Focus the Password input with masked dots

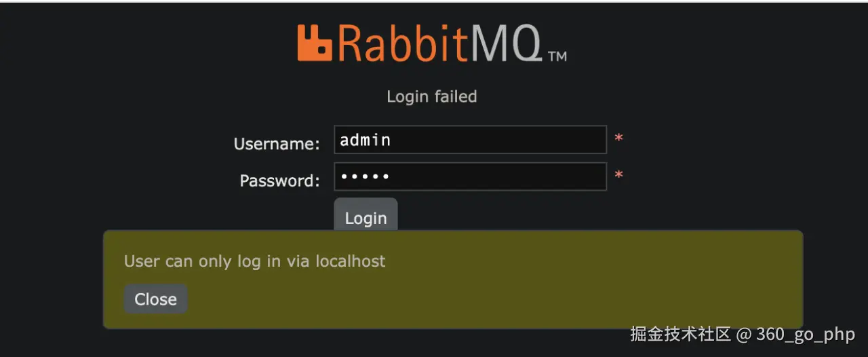click(x=470, y=176)
